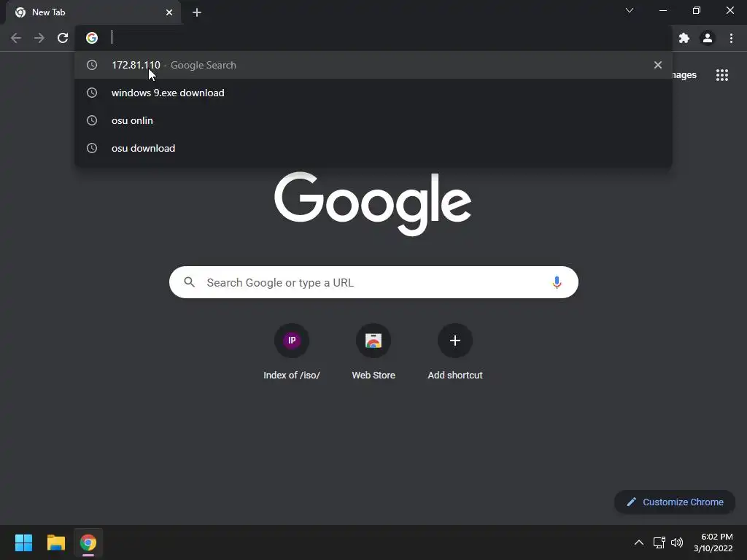Click the voice search microphone
747x560 pixels.
[x=557, y=282]
